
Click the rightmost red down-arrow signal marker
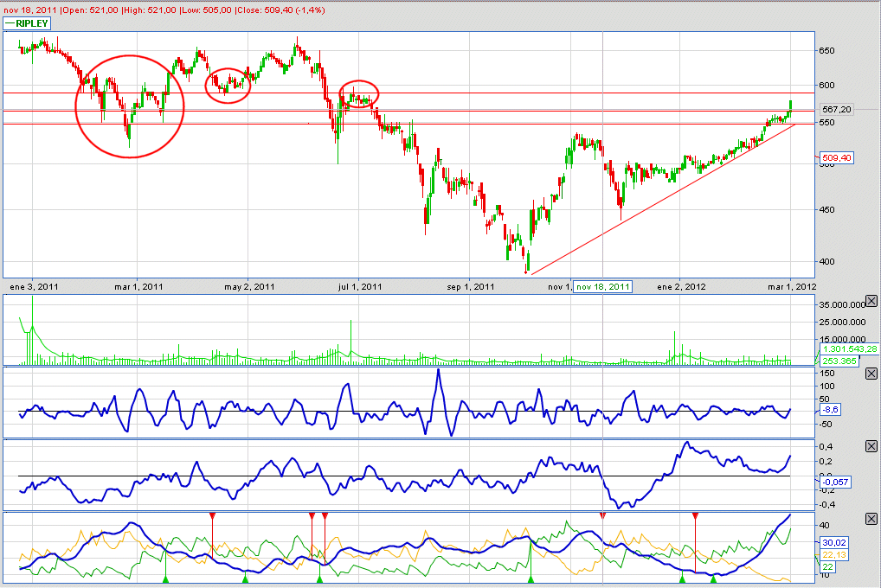tap(695, 515)
